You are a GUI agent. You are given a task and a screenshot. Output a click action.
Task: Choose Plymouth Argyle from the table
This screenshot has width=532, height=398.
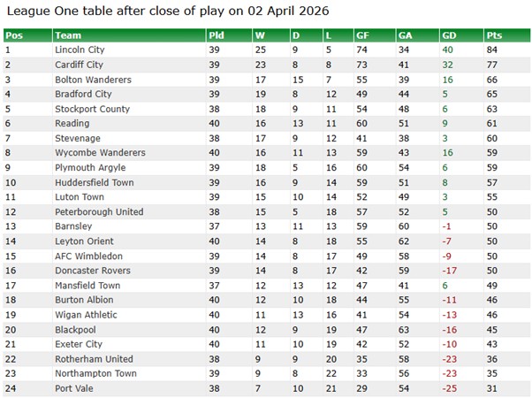(x=88, y=167)
